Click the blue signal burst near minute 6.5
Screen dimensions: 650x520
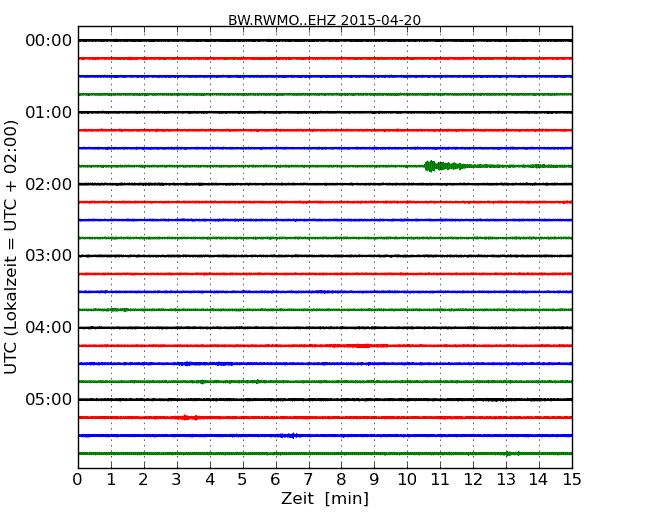(289, 435)
